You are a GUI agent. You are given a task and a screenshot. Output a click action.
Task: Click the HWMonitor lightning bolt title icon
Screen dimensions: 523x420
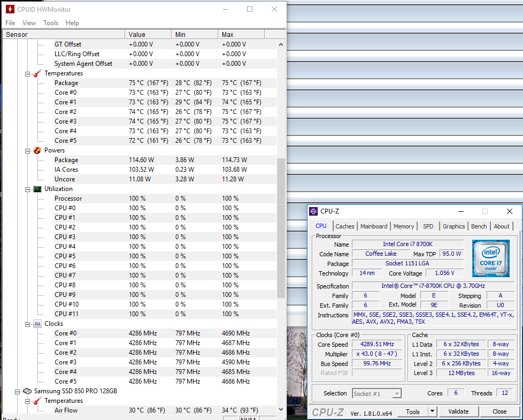pos(10,9)
